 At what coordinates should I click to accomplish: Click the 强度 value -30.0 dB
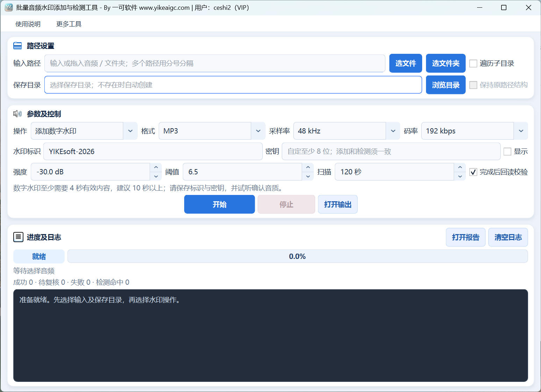[91, 172]
